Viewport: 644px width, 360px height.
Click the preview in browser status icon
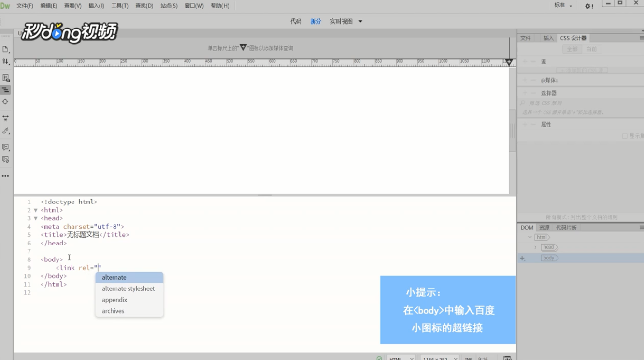coord(507,359)
